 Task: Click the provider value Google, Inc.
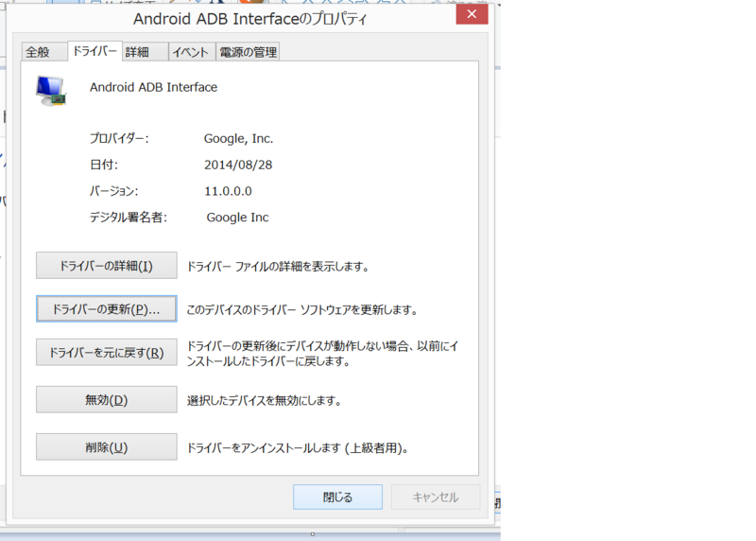238,138
